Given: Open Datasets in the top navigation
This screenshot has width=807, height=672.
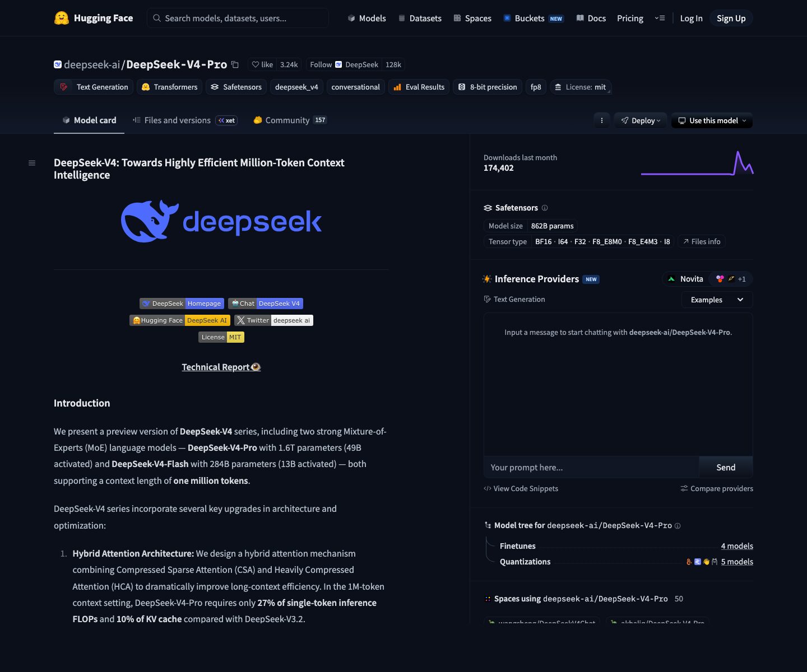Looking at the screenshot, I should point(420,18).
